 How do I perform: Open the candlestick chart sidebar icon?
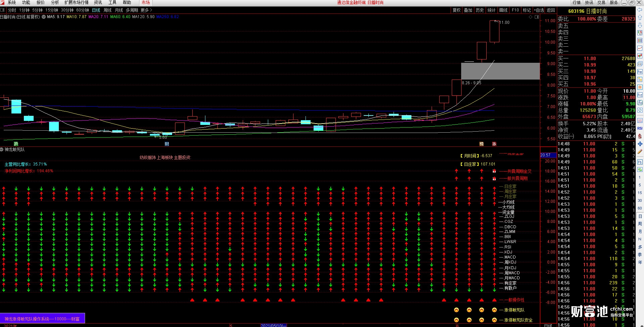click(x=640, y=56)
